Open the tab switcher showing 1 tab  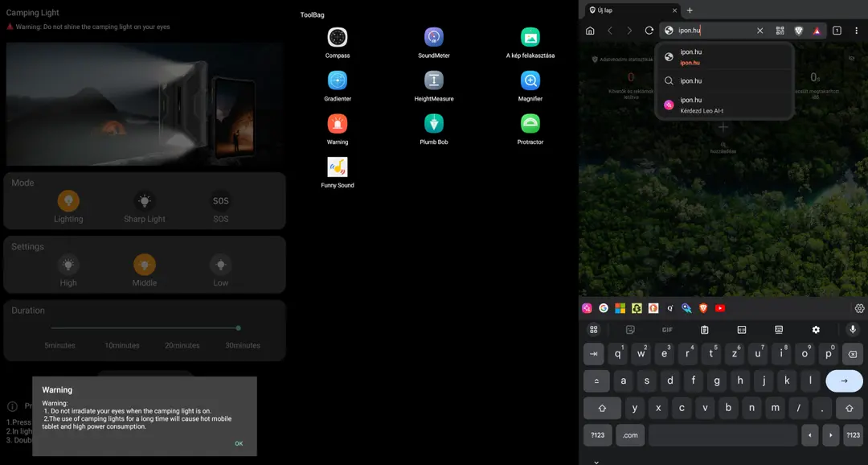[x=837, y=31]
